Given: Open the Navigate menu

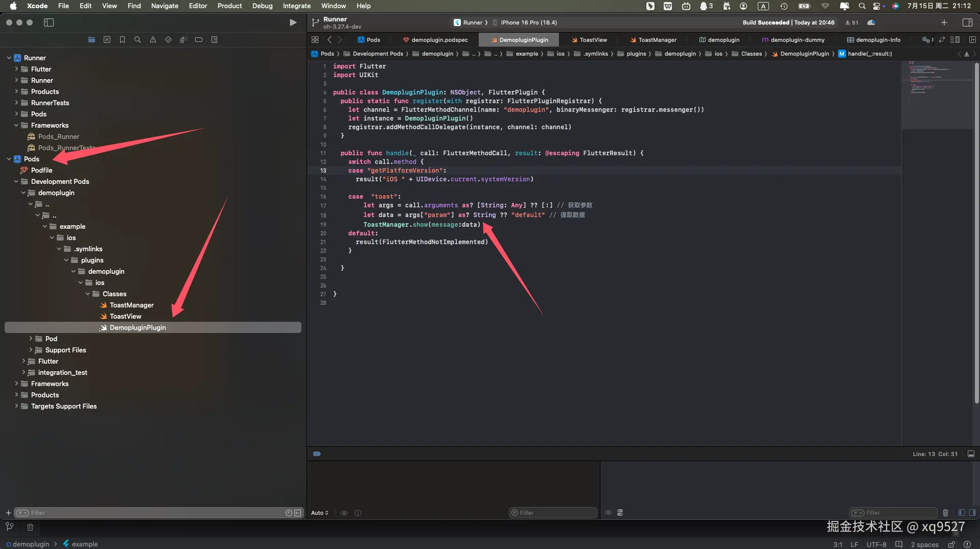Looking at the screenshot, I should [165, 6].
